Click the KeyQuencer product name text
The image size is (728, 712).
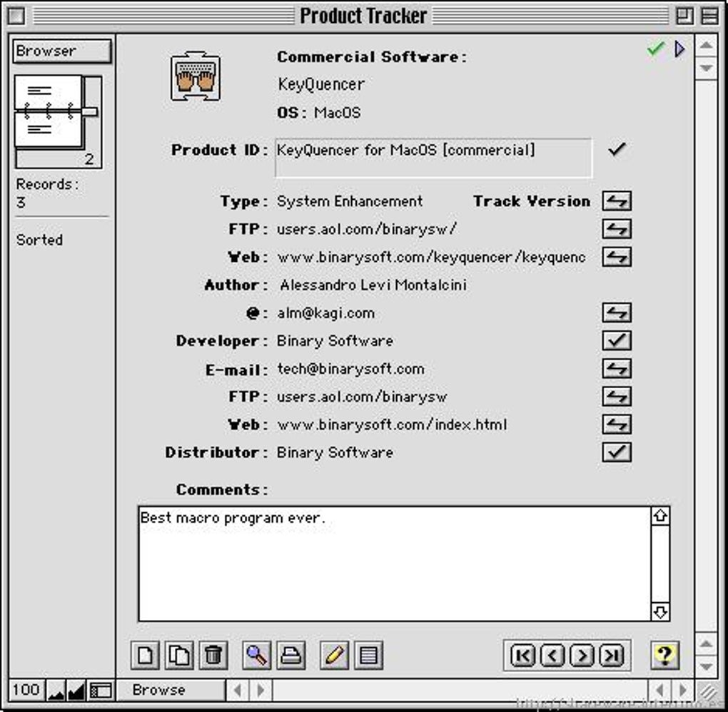(x=321, y=84)
